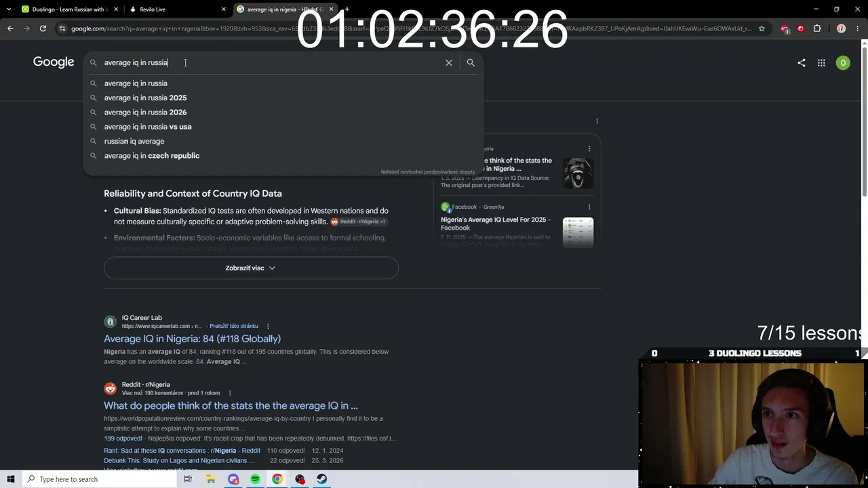The image size is (868, 488).
Task: Choose suggestion 'russian iq average'
Action: pos(283,141)
